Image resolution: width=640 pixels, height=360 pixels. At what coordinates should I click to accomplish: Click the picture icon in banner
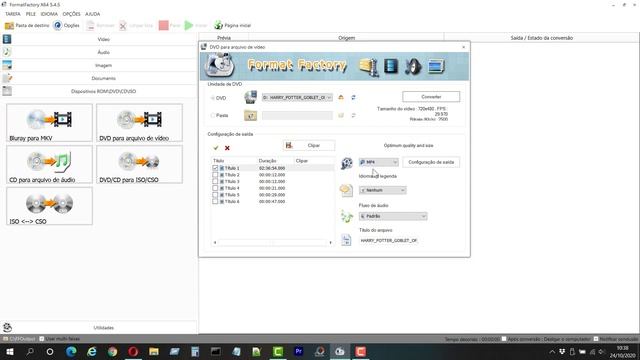click(436, 66)
